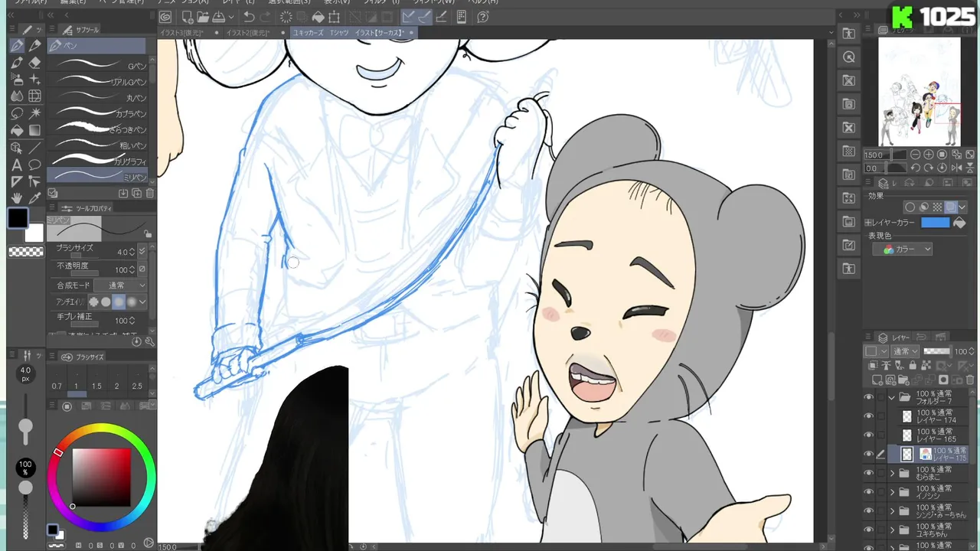Open 合成モード blending mode dropdown in tool property
The height and width of the screenshot is (551, 980).
(x=120, y=285)
